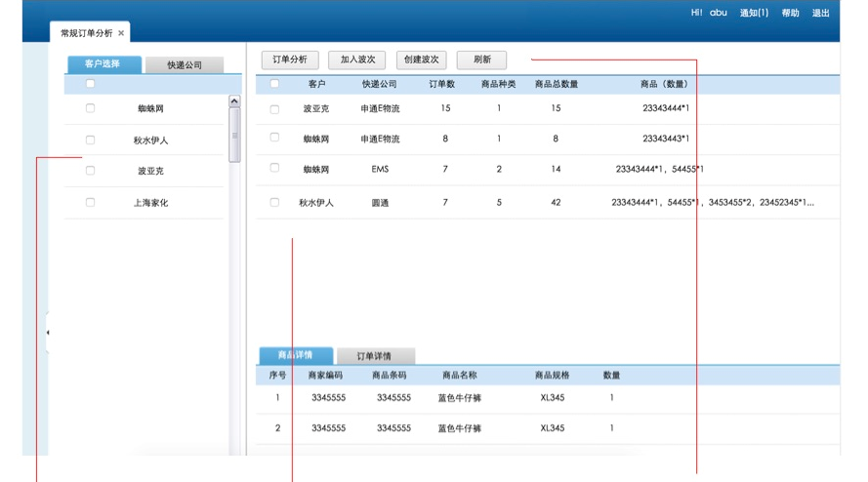Switch to the 快递公司 tab
The width and height of the screenshot is (868, 482).
184,65
